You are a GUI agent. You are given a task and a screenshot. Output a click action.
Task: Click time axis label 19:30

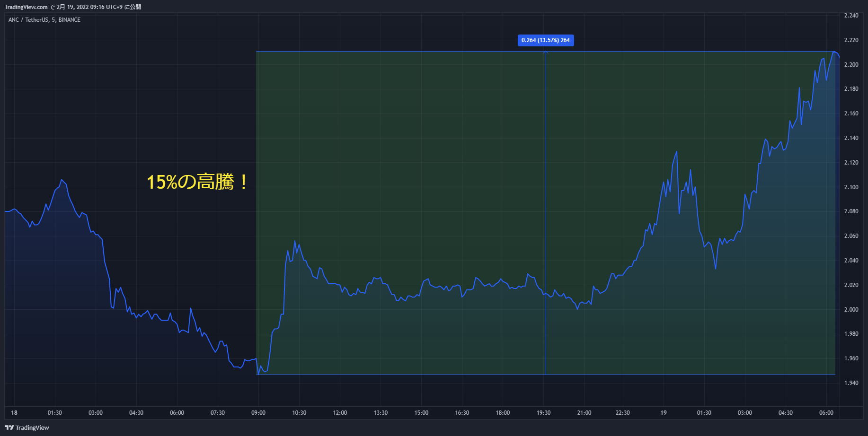tap(543, 413)
